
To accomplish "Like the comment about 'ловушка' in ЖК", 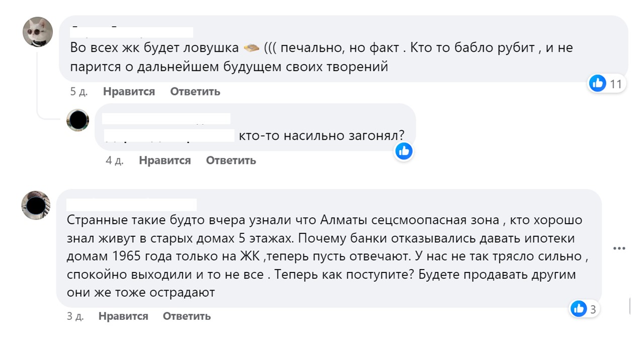I will (x=129, y=92).
